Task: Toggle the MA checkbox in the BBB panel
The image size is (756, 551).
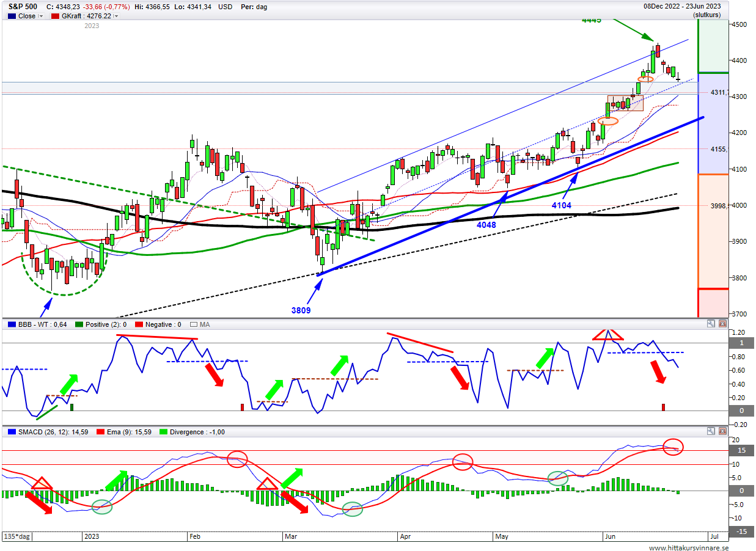Action: coord(195,324)
